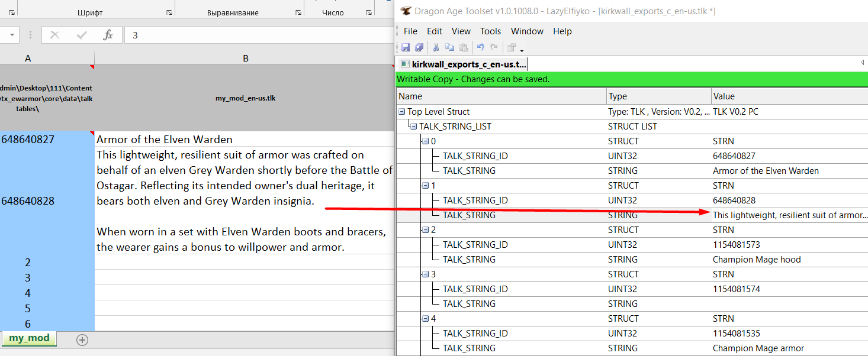Image resolution: width=868 pixels, height=356 pixels.
Task: Add a new sheet with the plus icon
Action: (x=82, y=339)
